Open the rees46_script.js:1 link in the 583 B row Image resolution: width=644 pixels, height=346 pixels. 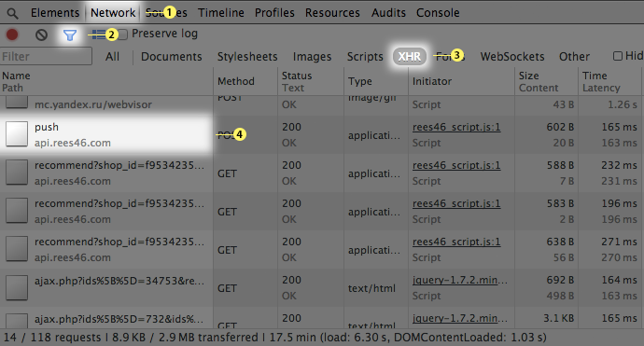tap(456, 203)
